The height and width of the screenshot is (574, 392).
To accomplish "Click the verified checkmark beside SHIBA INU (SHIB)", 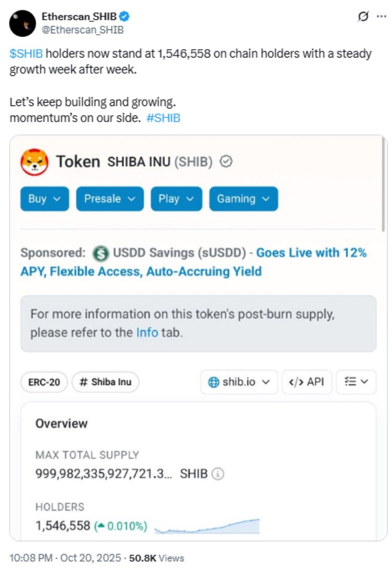I will (226, 162).
